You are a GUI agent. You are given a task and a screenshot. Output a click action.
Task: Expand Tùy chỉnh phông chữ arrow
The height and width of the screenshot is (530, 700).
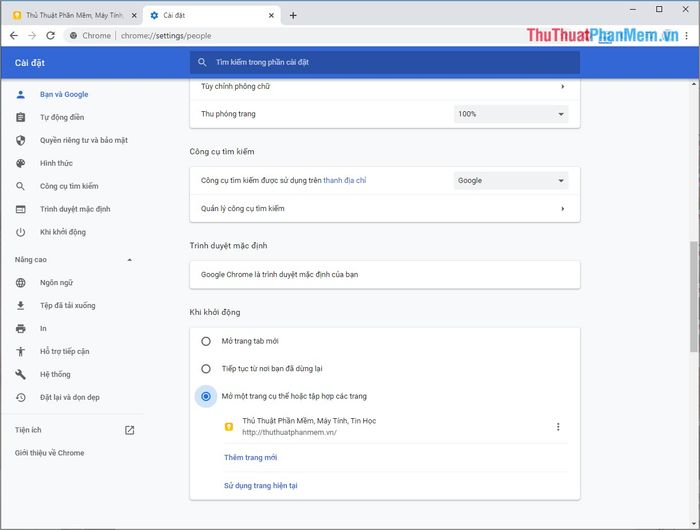(x=562, y=87)
